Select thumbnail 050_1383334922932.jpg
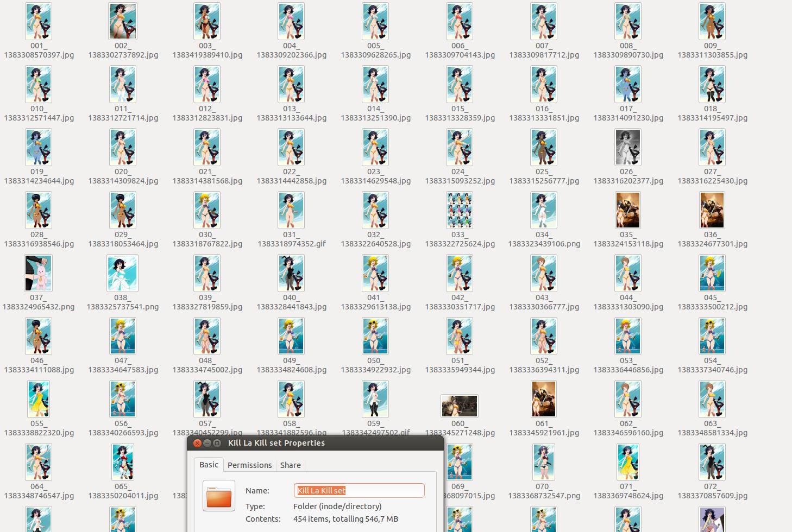The width and height of the screenshot is (792, 532). coord(375,336)
